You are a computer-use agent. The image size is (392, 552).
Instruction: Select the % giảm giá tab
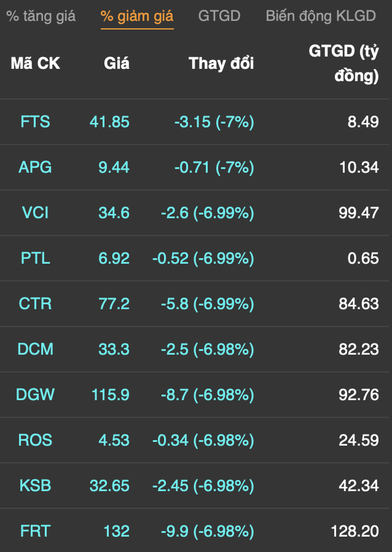pos(137,16)
